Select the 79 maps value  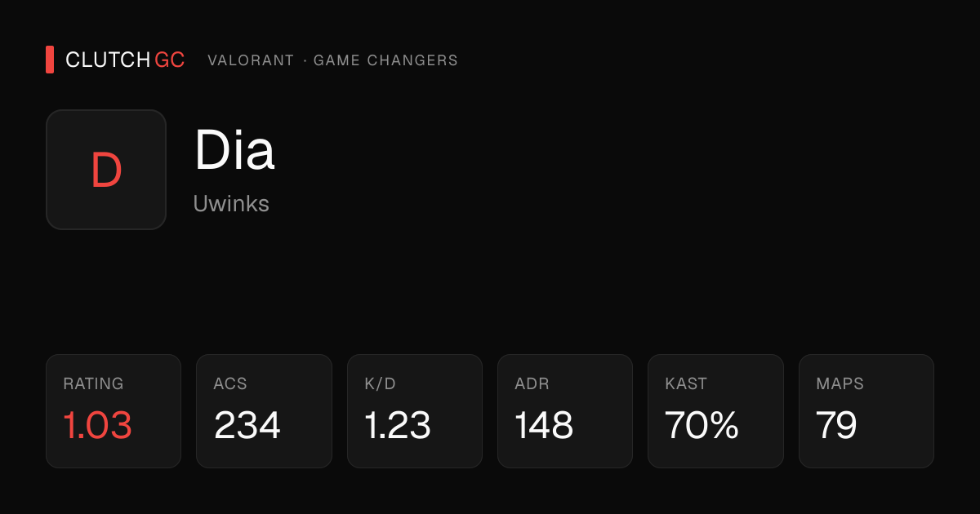[x=836, y=425]
